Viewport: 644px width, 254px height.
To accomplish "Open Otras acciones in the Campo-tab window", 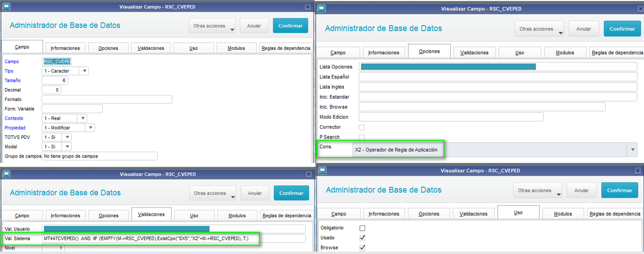I will (212, 26).
